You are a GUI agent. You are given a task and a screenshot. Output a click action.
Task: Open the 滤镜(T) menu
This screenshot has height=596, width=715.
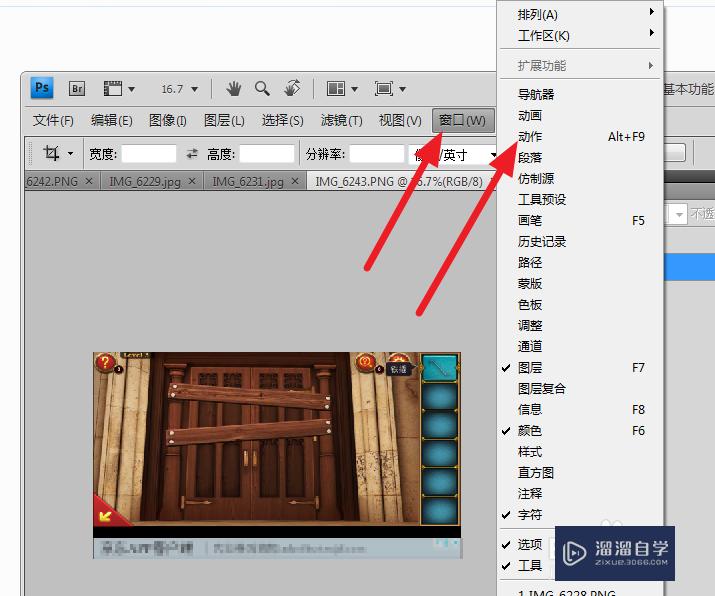coord(342,120)
